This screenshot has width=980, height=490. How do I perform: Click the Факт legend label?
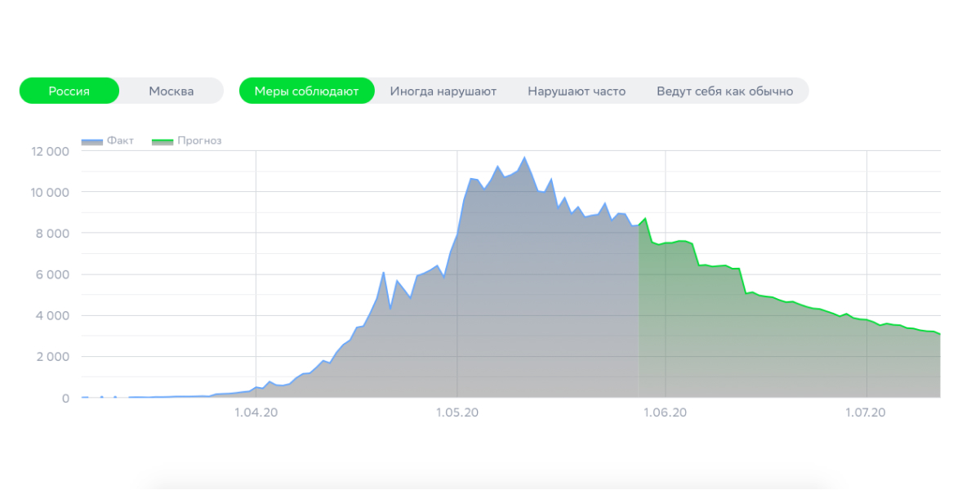pos(120,140)
